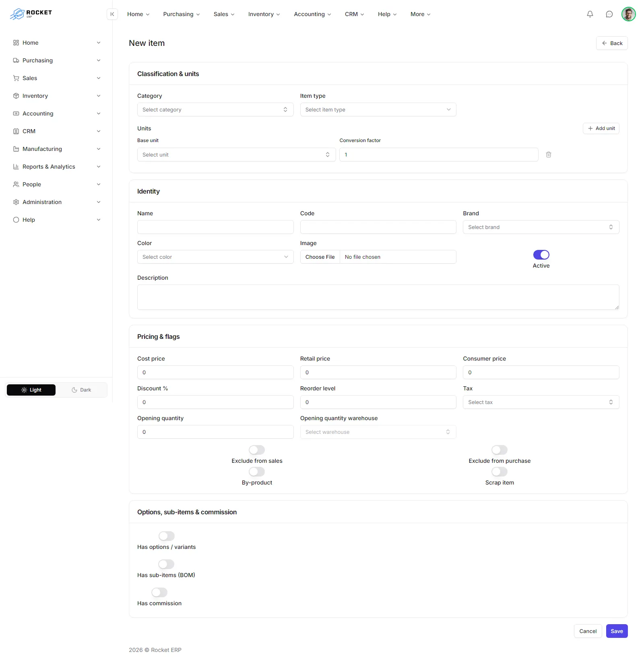644x662 pixels.
Task: Click the Reports & Analytics chart icon
Action: [x=16, y=167]
